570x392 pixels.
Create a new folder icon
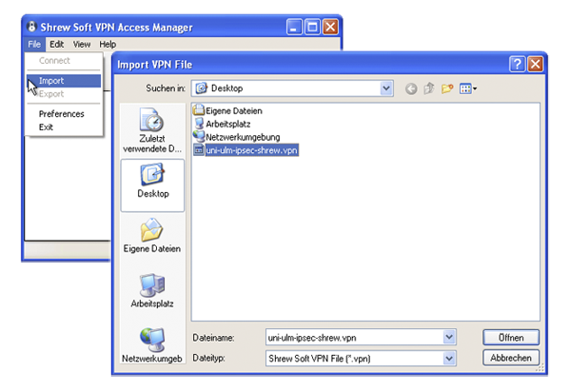(x=447, y=88)
